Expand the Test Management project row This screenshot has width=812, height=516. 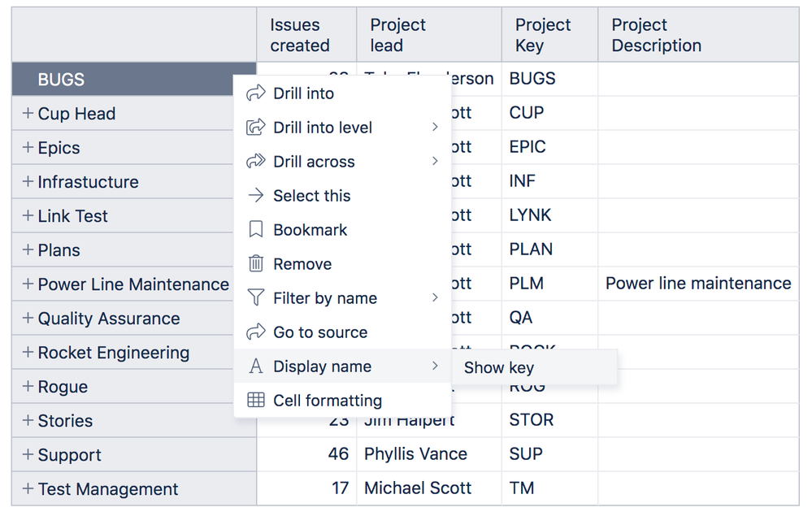[x=28, y=489]
